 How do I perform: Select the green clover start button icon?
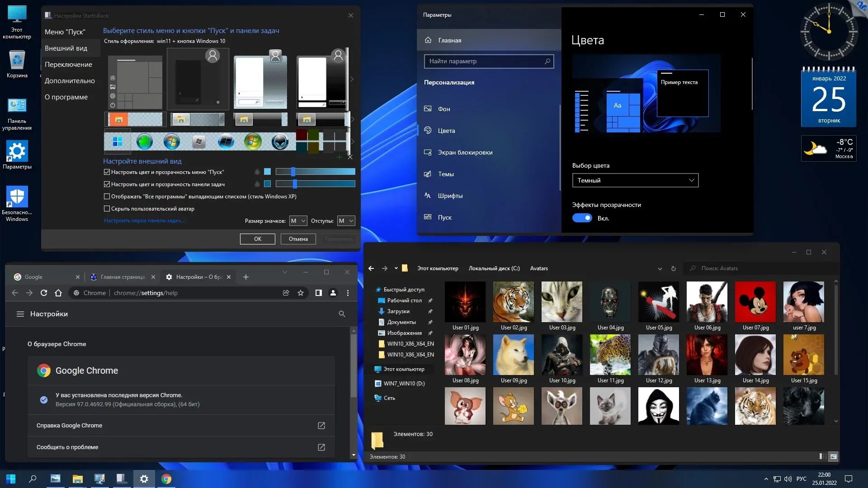coord(144,142)
